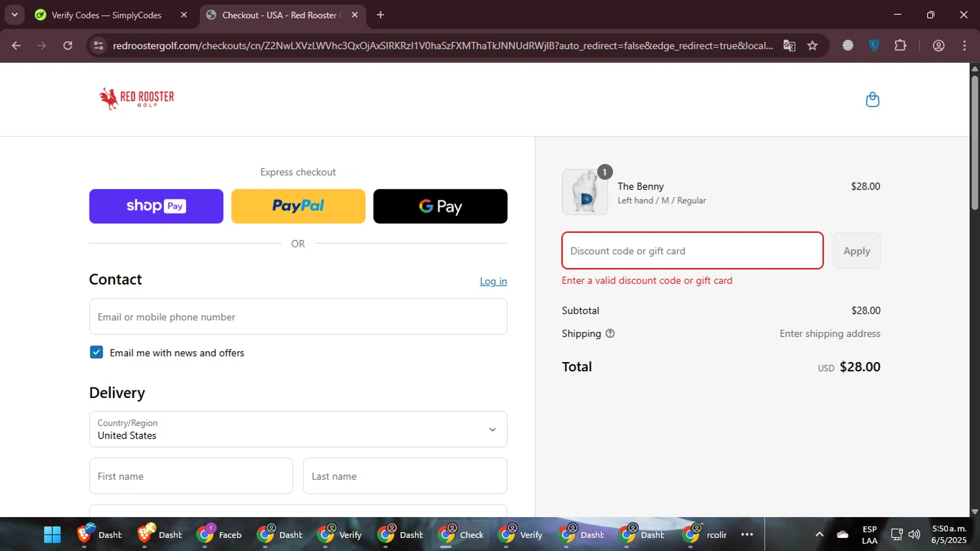
Task: Open the extensions puzzle icon
Action: point(900,45)
